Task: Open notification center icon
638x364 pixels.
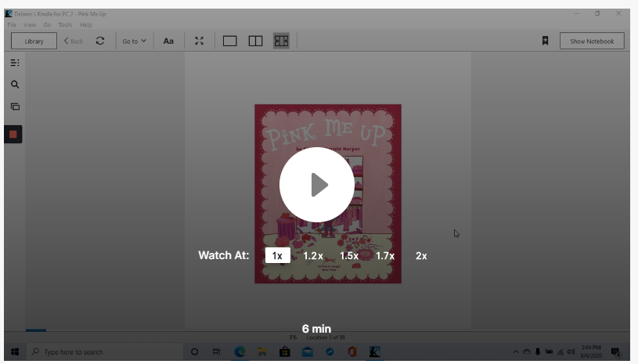Action: pos(615,351)
